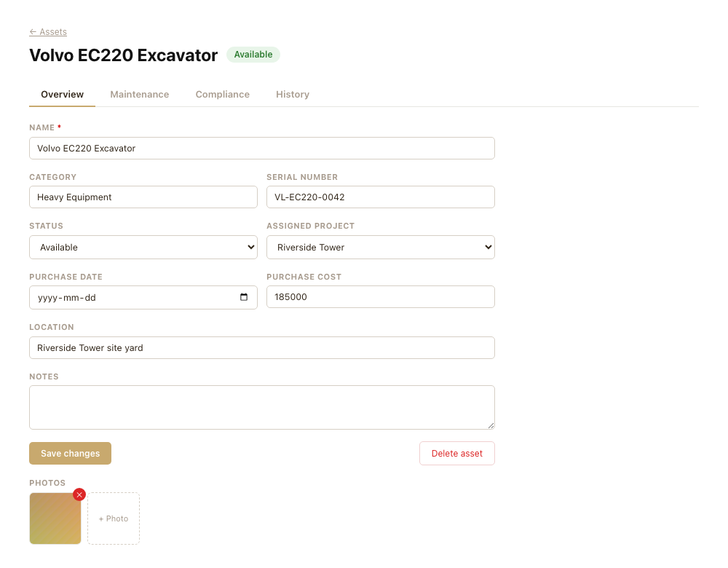Grab the Notes textarea resize handle
The width and height of the screenshot is (728, 568).
pyautogui.click(x=491, y=425)
